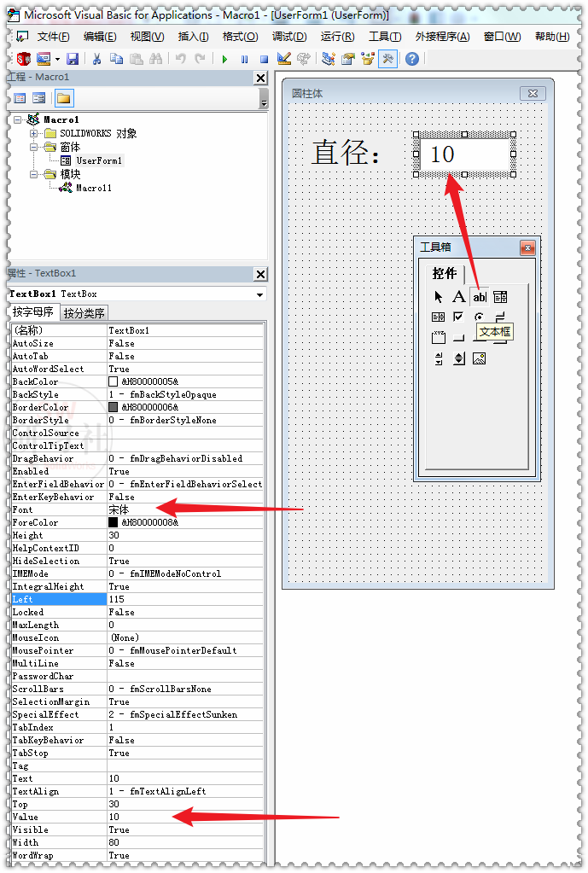Click the blue Help question icon

[412, 59]
